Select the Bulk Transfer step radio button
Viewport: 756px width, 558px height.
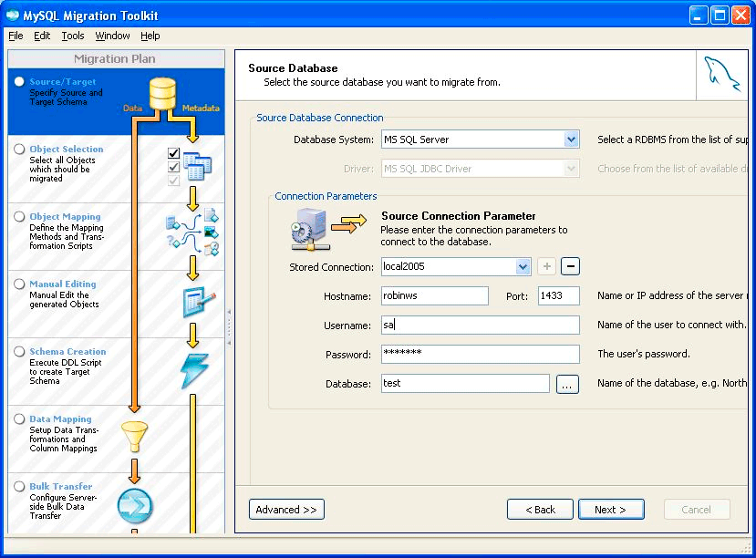(x=19, y=486)
